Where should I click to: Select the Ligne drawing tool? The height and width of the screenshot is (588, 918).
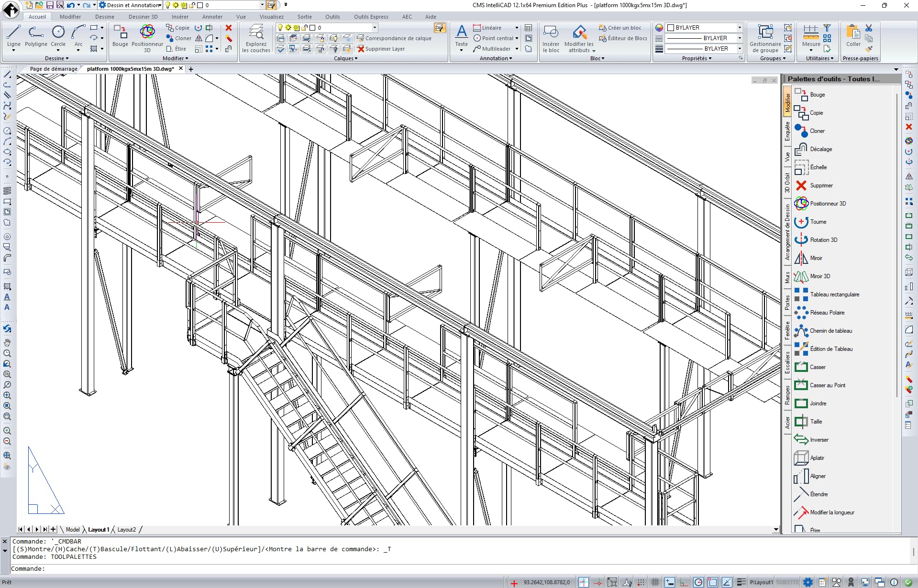coord(13,37)
